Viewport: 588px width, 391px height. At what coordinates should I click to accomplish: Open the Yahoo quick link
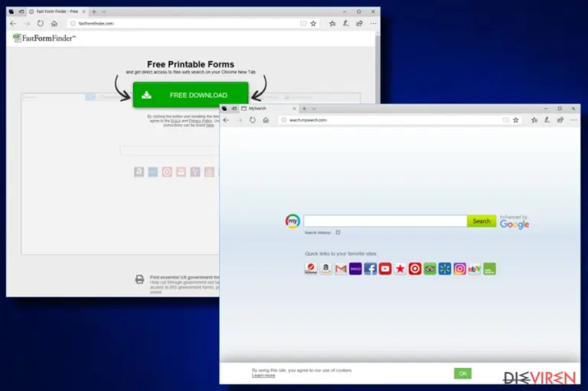355,269
